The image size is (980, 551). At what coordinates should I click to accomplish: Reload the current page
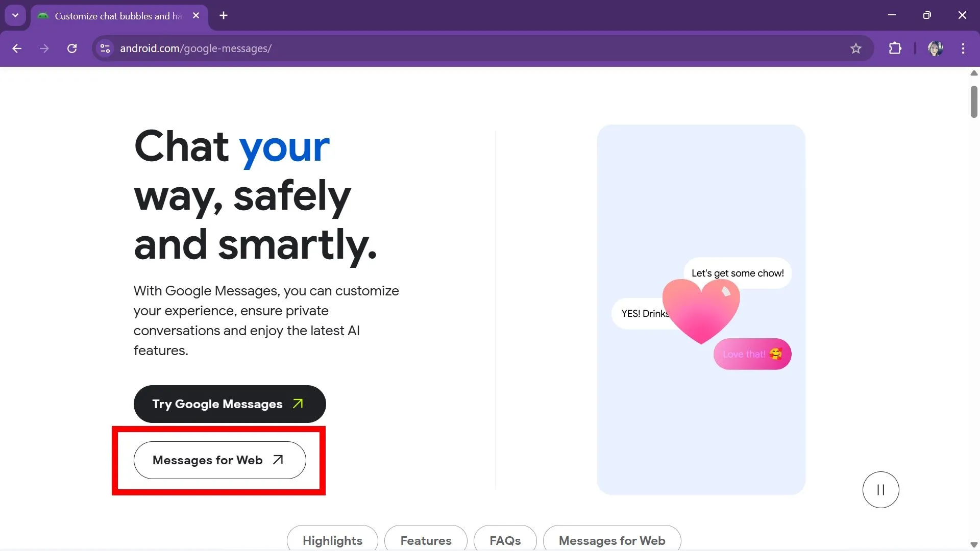coord(72,48)
